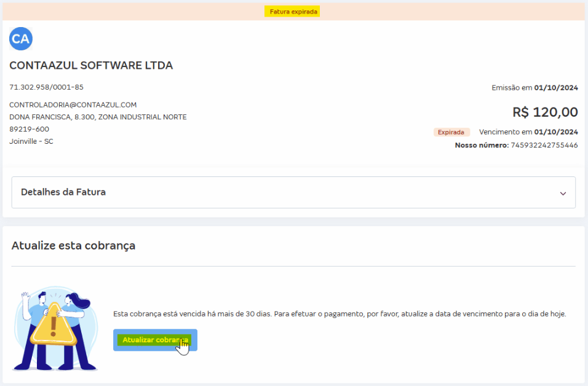The image size is (588, 386).
Task: Click the CONTROLADORIA@CONTAAZUL.COM email address
Action: point(73,105)
